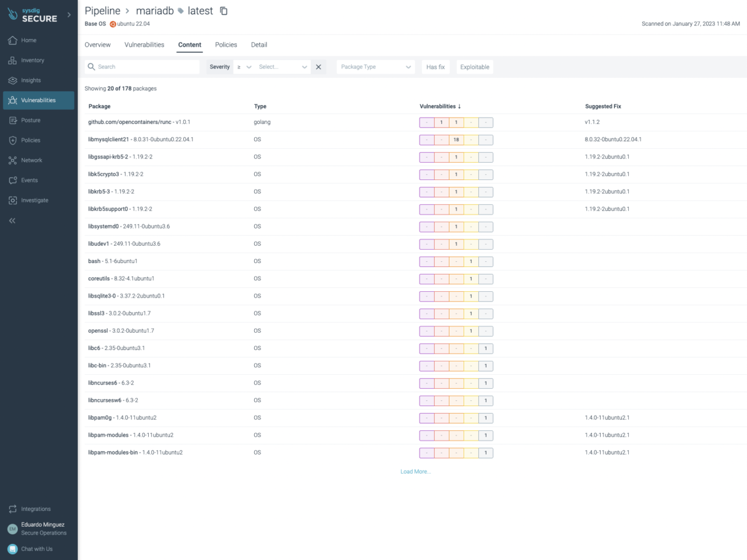The image size is (747, 560).
Task: Open the Integrations icon
Action: [13, 509]
